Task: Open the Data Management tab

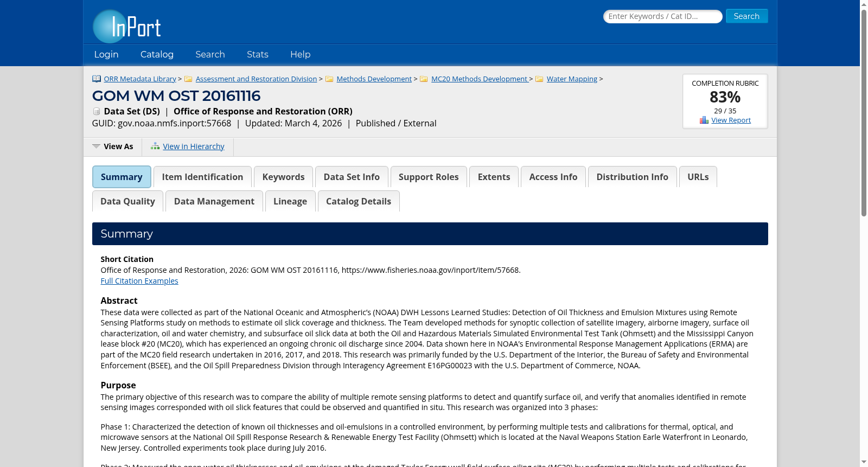Action: pyautogui.click(x=214, y=201)
